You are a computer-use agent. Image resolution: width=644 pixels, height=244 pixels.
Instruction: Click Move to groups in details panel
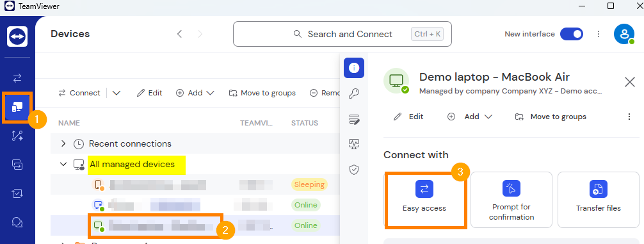click(x=551, y=117)
